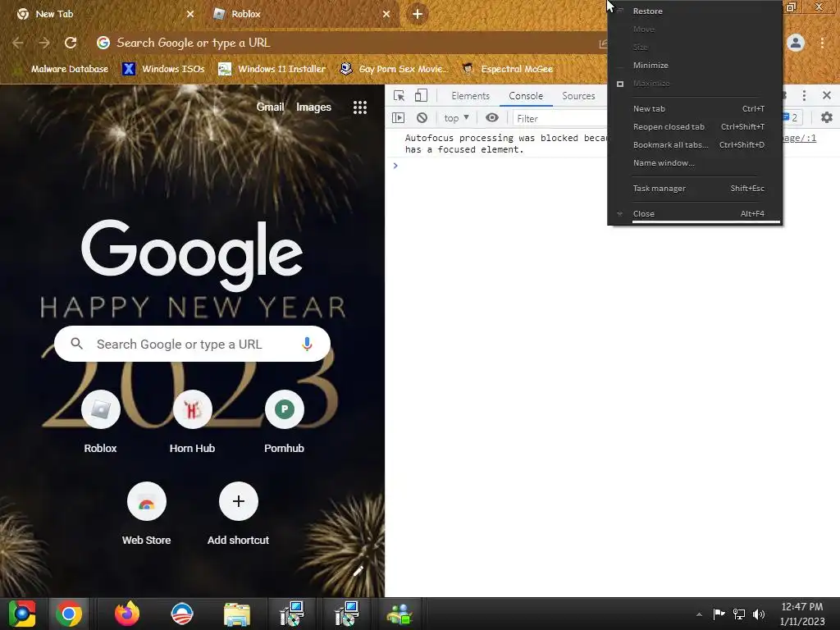This screenshot has width=840, height=630.
Task: Open Task manager from menu
Action: pos(695,189)
